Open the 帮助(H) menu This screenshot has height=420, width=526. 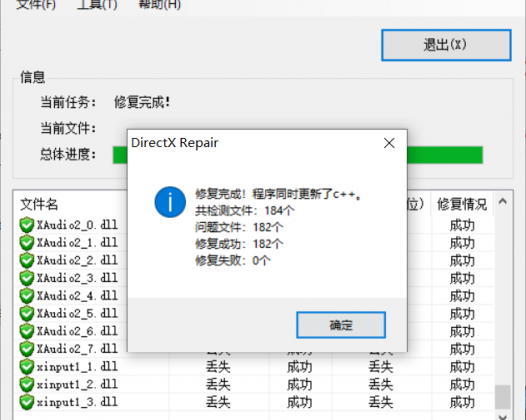[x=160, y=5]
